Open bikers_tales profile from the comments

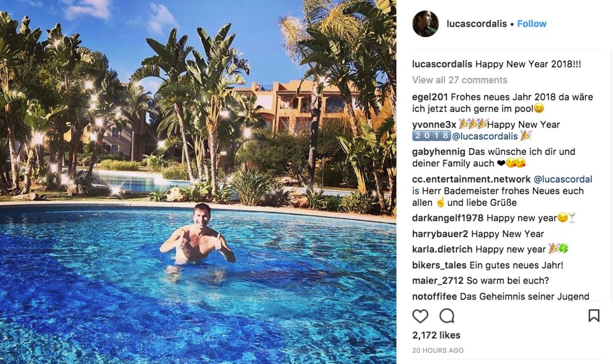pyautogui.click(x=439, y=265)
